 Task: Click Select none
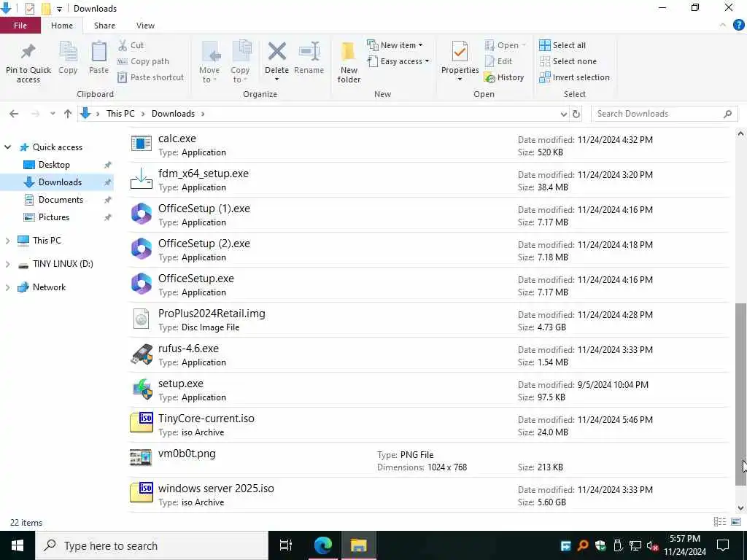568,61
